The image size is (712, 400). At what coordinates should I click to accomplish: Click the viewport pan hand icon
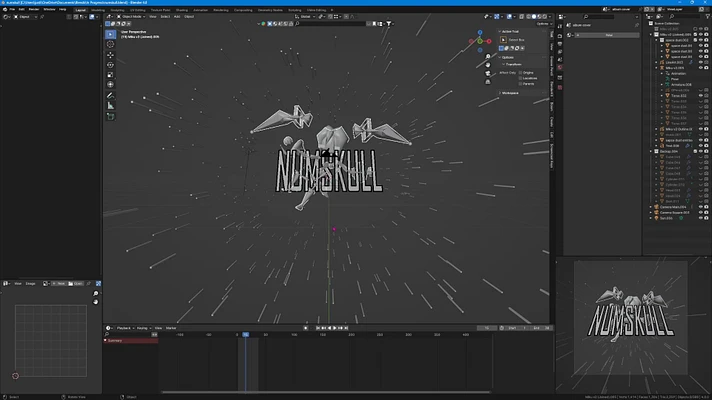pyautogui.click(x=488, y=65)
